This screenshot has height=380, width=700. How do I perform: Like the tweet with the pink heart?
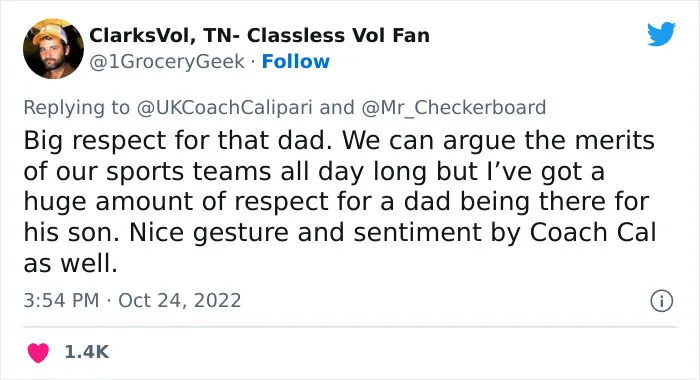[38, 352]
